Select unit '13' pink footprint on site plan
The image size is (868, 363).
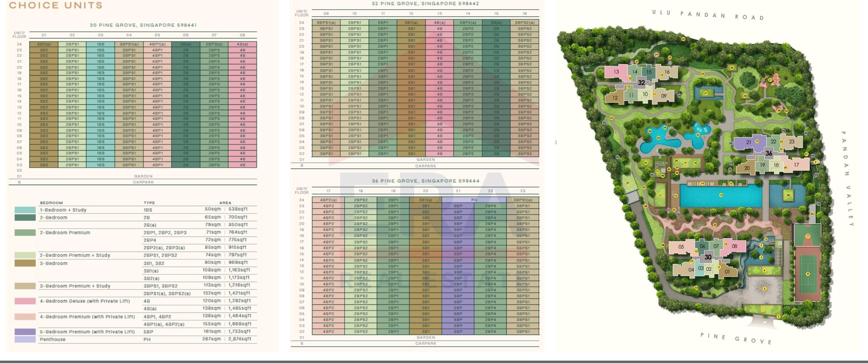tap(616, 72)
